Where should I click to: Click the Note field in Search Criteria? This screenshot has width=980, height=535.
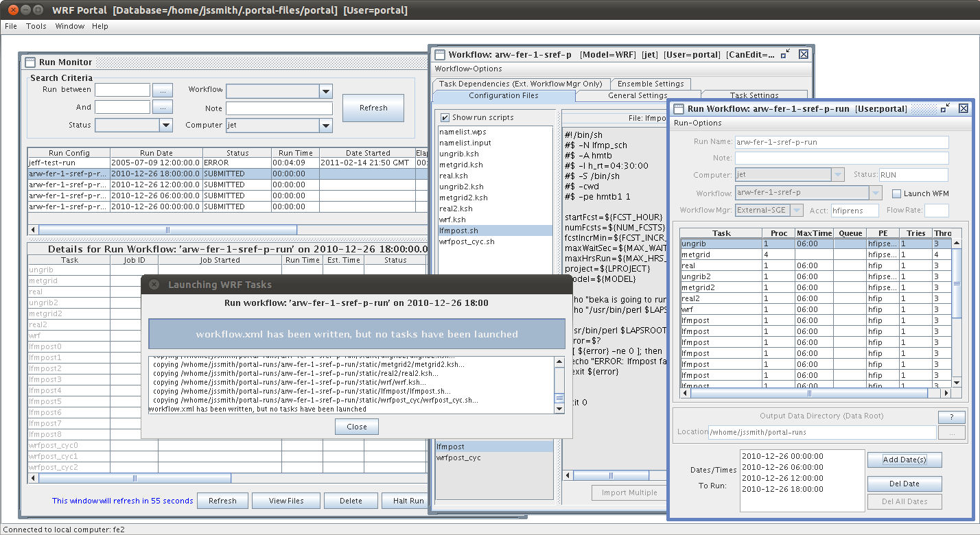tap(279, 108)
